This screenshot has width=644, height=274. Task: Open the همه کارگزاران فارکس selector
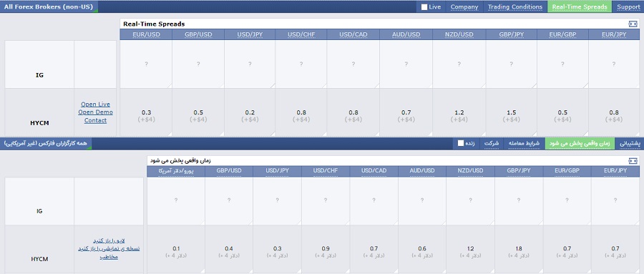(x=46, y=143)
